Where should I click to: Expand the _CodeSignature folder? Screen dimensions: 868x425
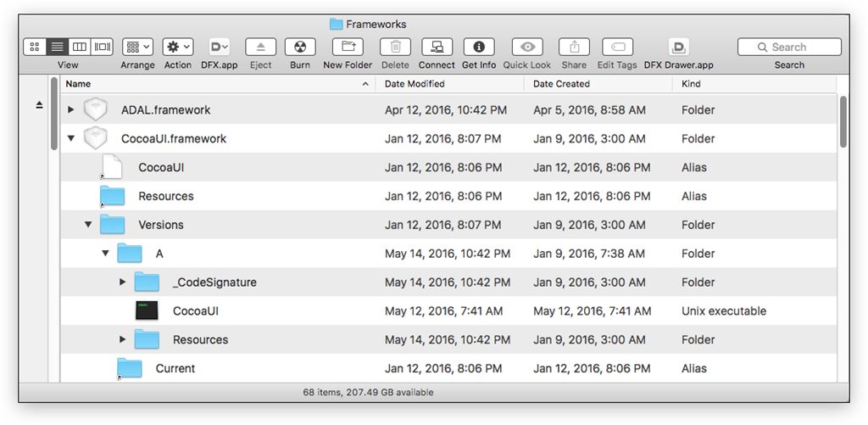click(x=123, y=282)
